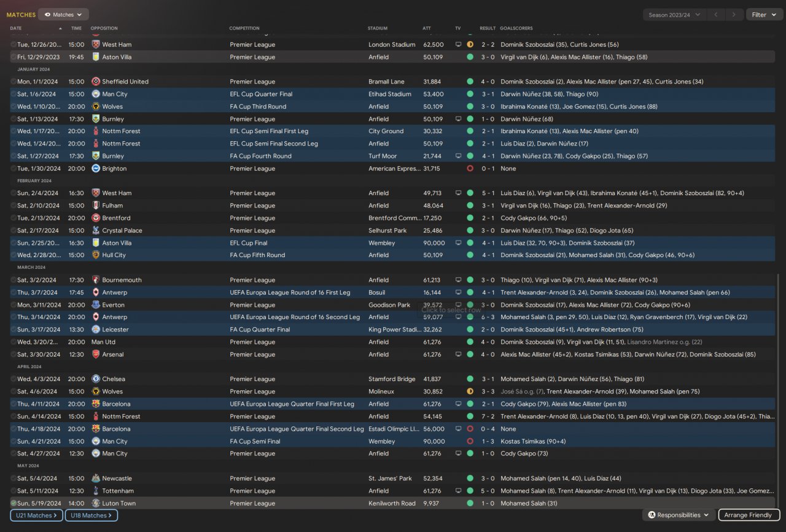
Task: Click the St. James' Park stadium text
Action: (390, 479)
